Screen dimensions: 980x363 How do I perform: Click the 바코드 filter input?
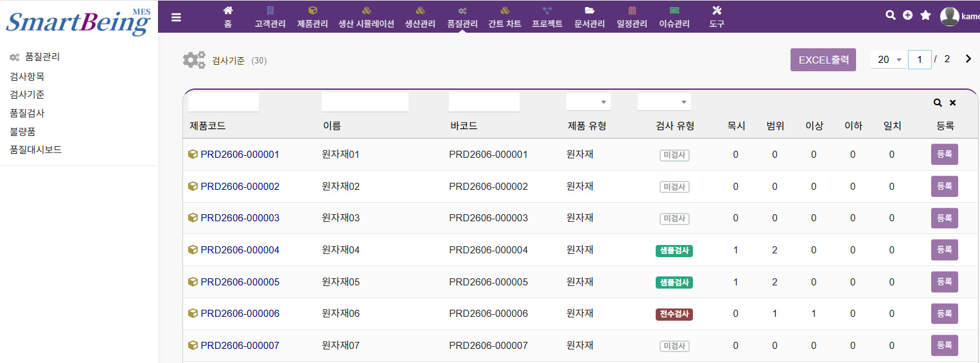tap(484, 103)
